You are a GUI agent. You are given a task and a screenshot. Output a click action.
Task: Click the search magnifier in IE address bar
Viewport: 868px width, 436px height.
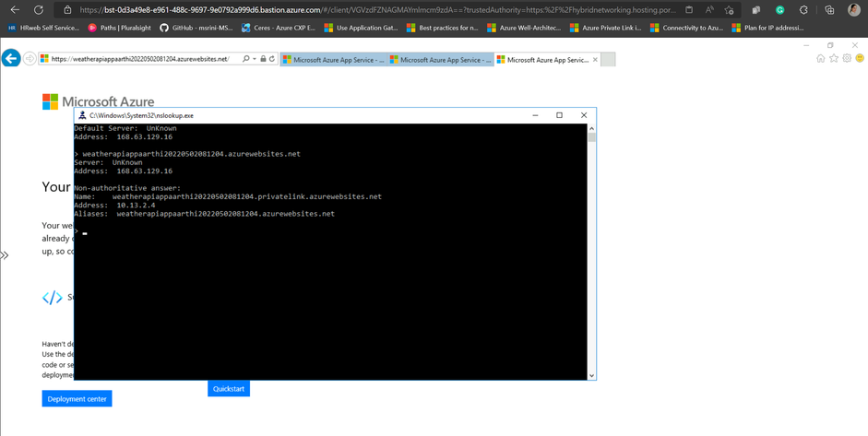[245, 59]
